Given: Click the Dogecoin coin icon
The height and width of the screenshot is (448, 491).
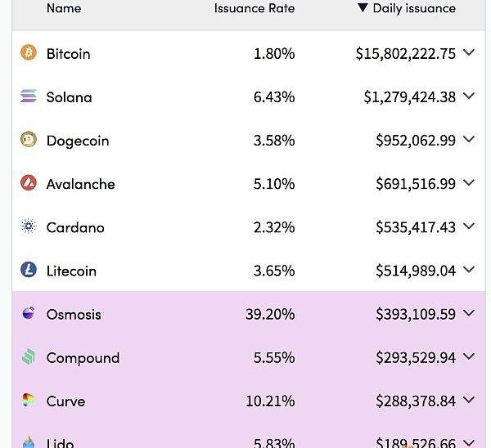Looking at the screenshot, I should (x=29, y=140).
